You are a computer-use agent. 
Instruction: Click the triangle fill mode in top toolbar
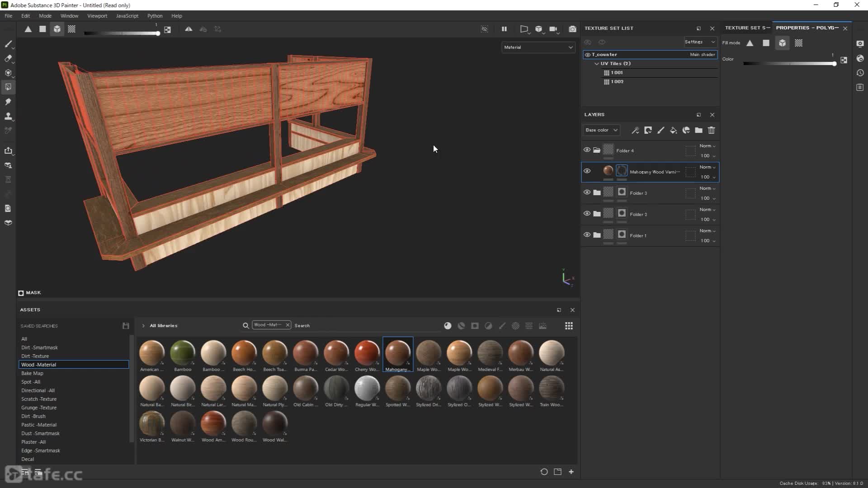[x=28, y=29]
